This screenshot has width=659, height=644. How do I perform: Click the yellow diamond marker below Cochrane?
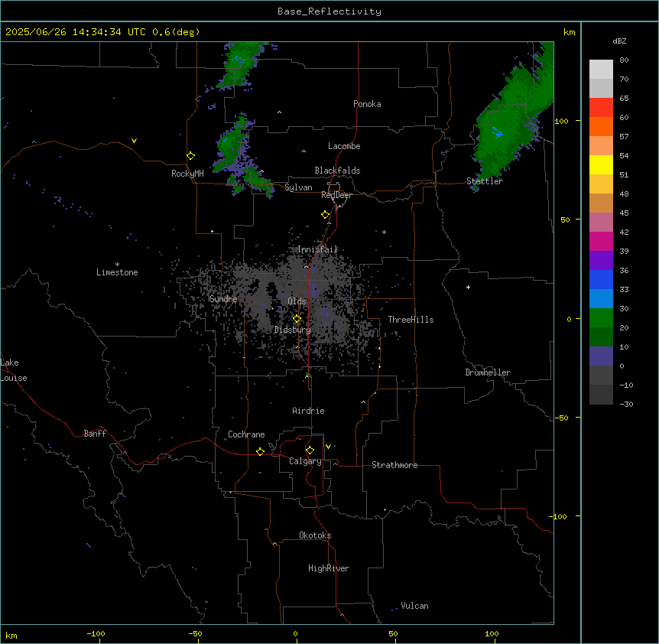pyautogui.click(x=260, y=451)
